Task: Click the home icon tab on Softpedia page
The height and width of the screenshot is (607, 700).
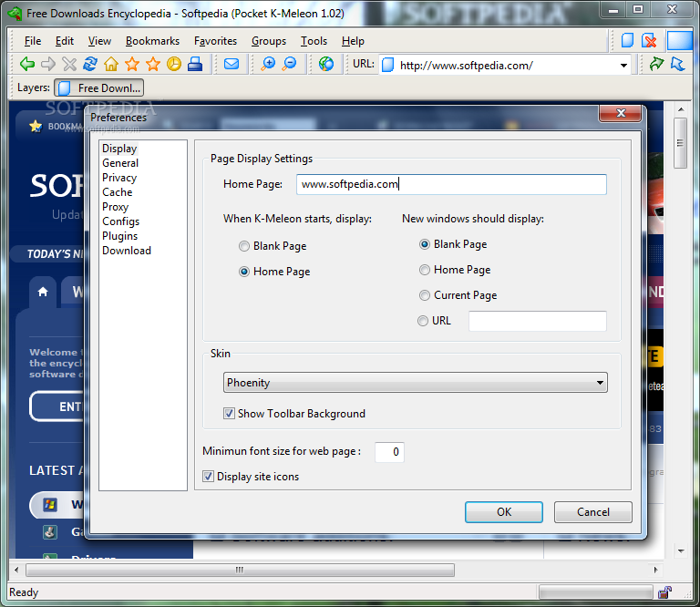Action: (43, 292)
